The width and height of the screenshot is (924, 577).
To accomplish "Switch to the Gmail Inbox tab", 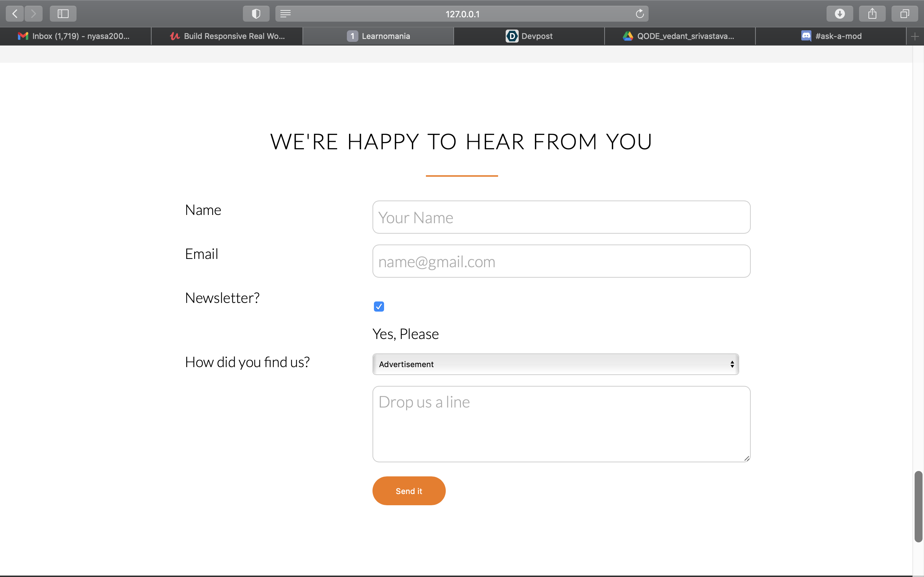I will (x=75, y=36).
